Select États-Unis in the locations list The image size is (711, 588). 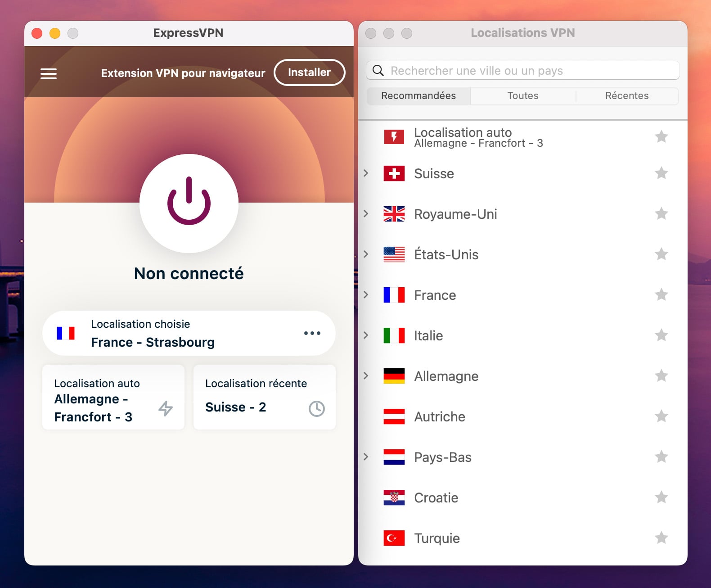click(523, 254)
